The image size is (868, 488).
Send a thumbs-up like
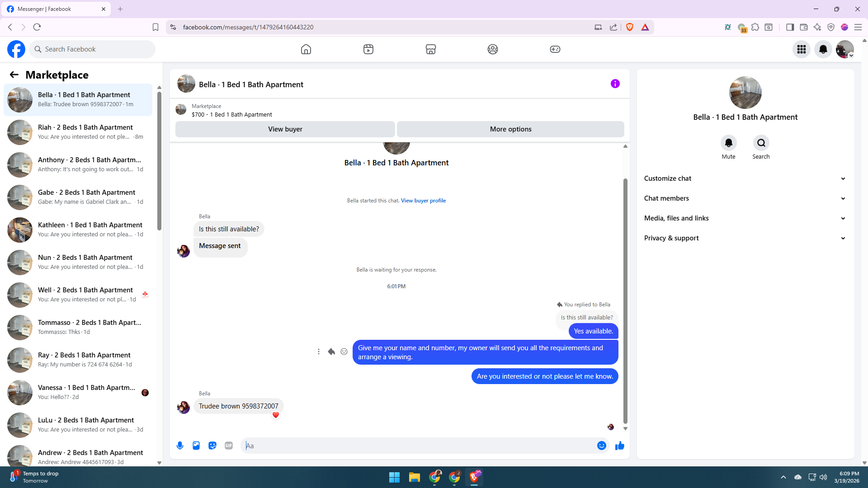[x=620, y=446]
